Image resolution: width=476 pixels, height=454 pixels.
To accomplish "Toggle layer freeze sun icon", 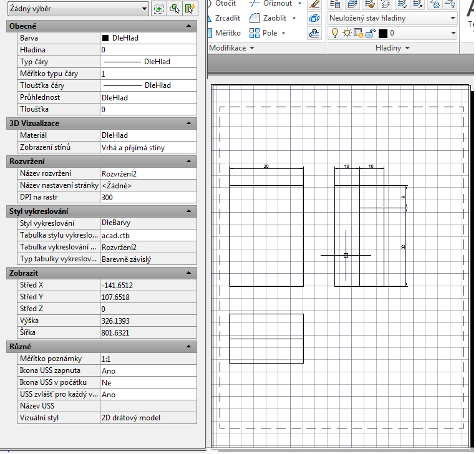I will (x=346, y=33).
